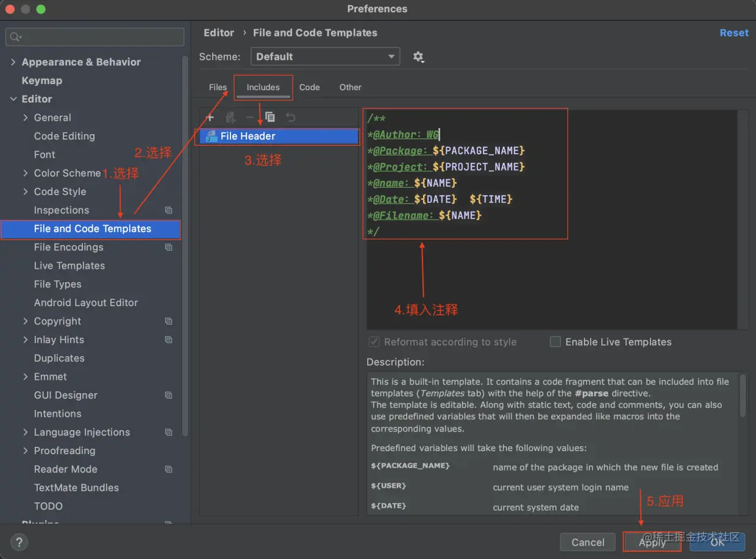Click the add template plus icon

[x=210, y=117]
